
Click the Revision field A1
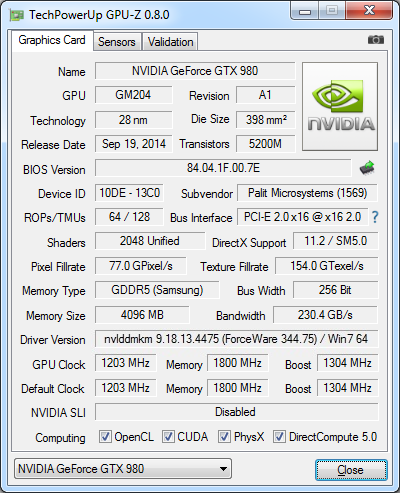coord(266,95)
